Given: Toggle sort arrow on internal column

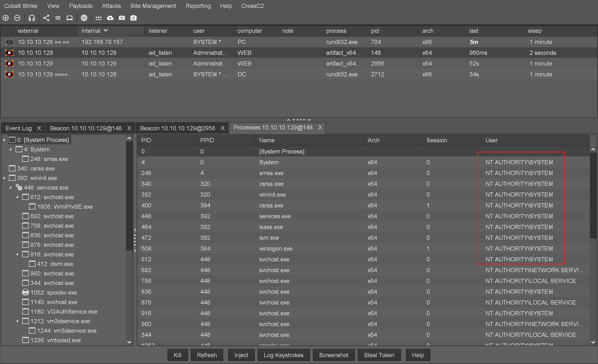Looking at the screenshot, I should coord(105,30).
